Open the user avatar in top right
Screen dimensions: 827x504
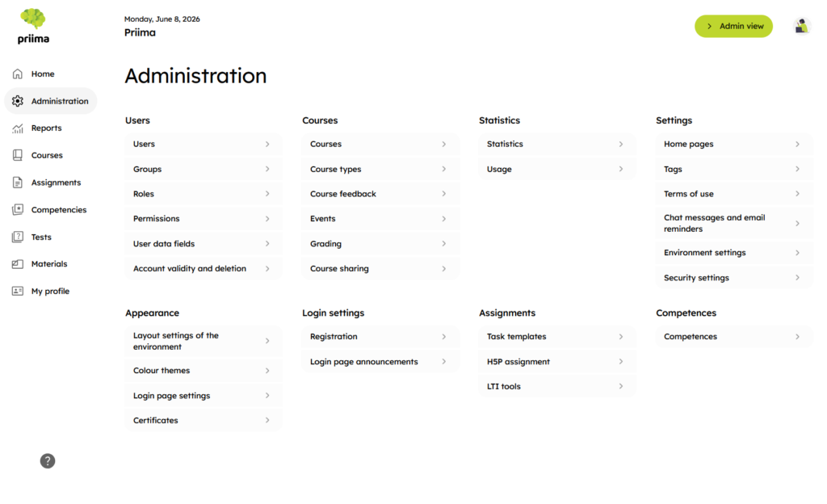coord(802,26)
